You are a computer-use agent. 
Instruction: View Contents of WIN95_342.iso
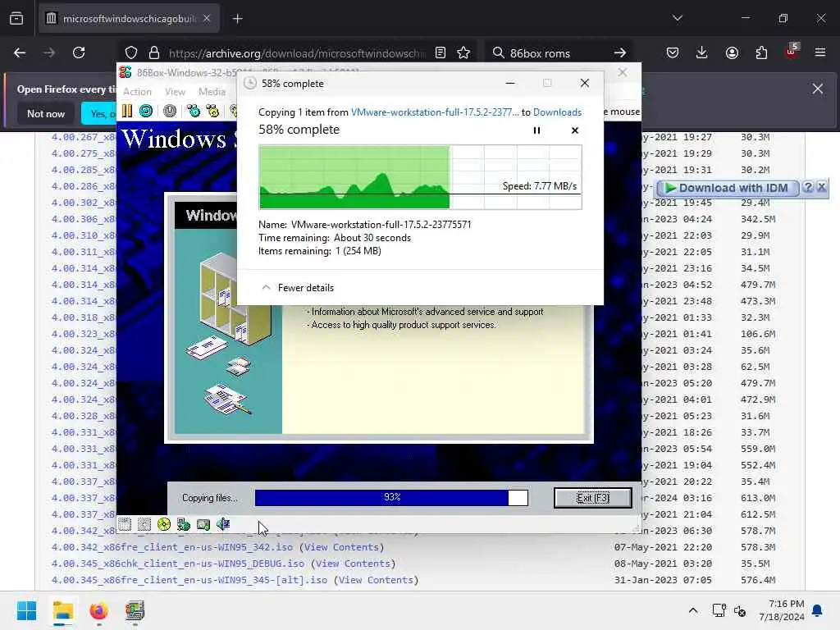(x=342, y=547)
